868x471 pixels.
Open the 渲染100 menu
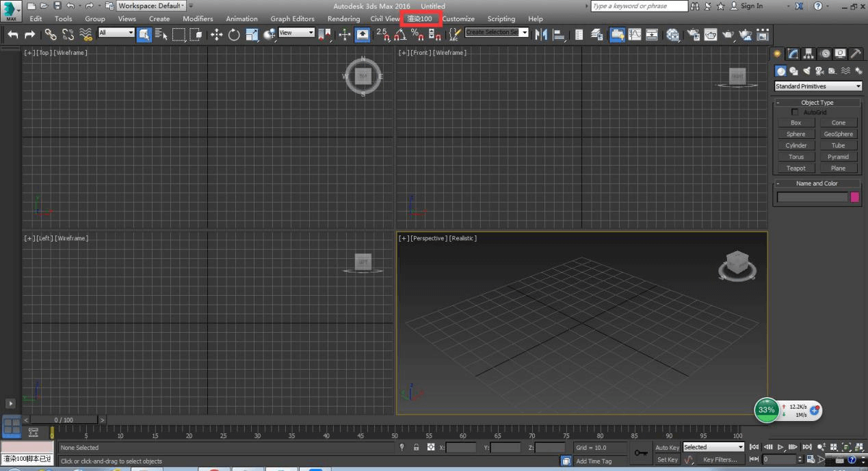point(420,18)
